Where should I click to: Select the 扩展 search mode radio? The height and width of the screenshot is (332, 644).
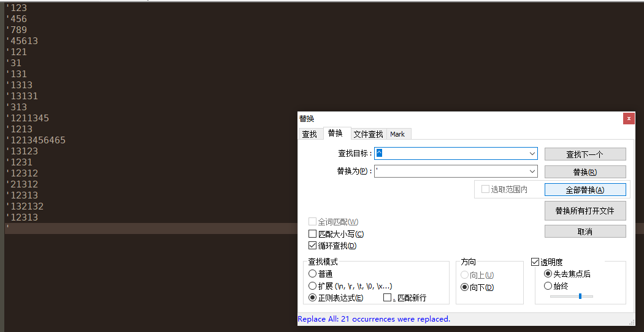[x=313, y=285]
